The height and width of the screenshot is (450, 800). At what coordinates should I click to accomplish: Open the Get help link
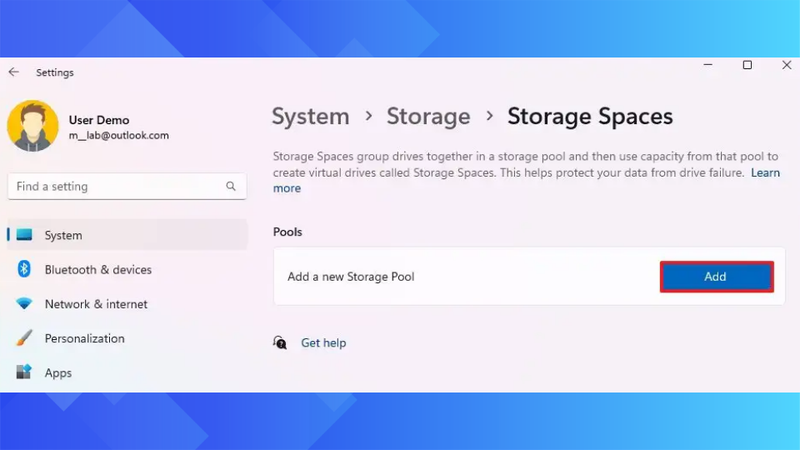click(323, 343)
